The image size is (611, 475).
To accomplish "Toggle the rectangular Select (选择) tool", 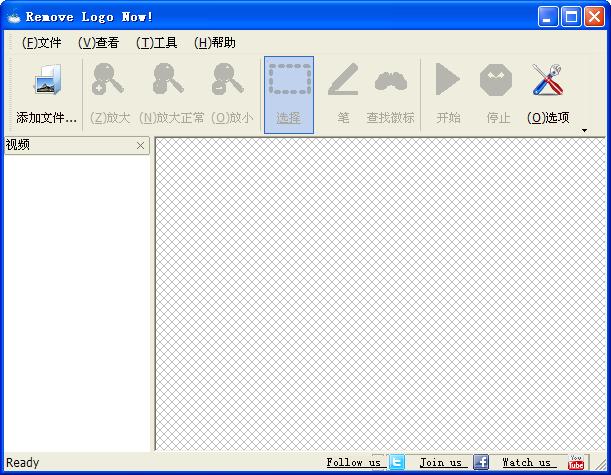I will (x=289, y=95).
